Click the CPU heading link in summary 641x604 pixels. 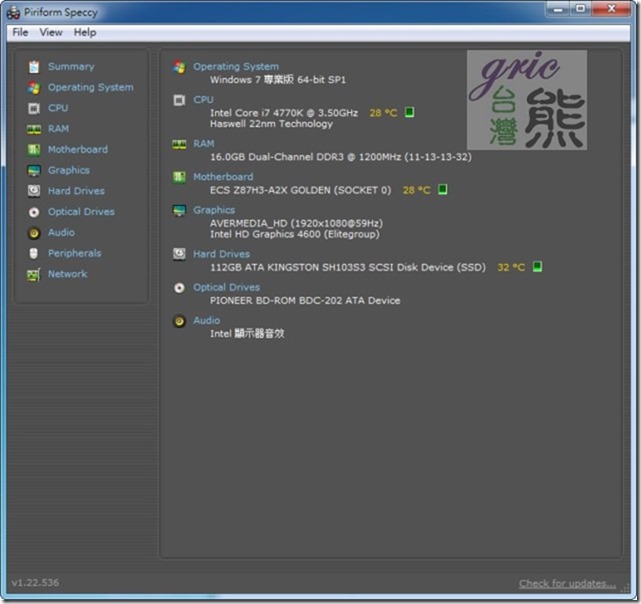coord(203,99)
